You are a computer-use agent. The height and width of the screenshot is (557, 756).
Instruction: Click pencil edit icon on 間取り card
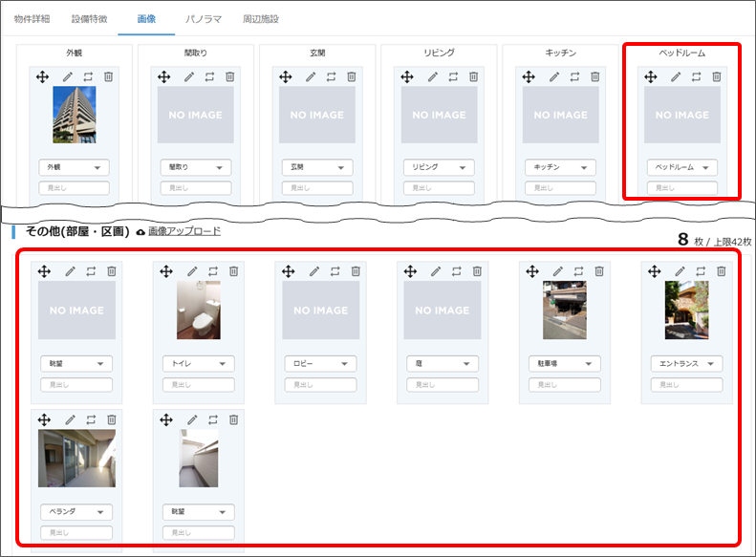[x=189, y=76]
